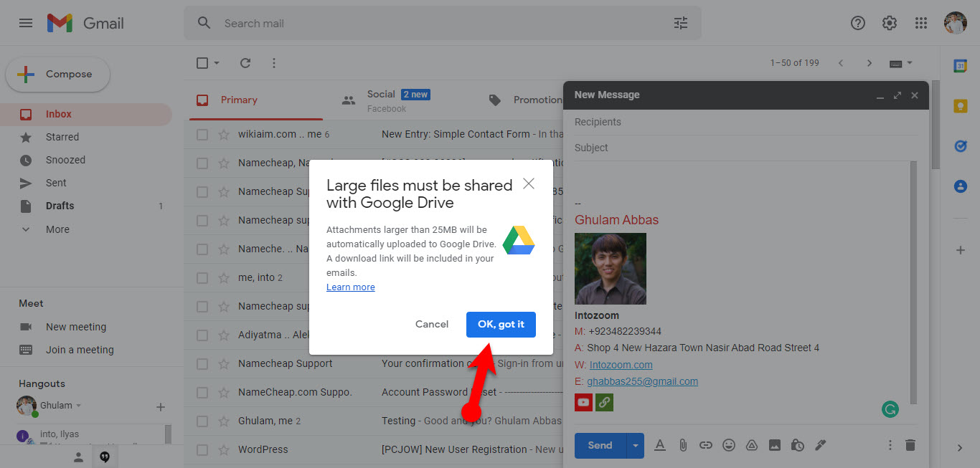The image size is (980, 468).
Task: Hide the side panel chevron
Action: tap(960, 448)
